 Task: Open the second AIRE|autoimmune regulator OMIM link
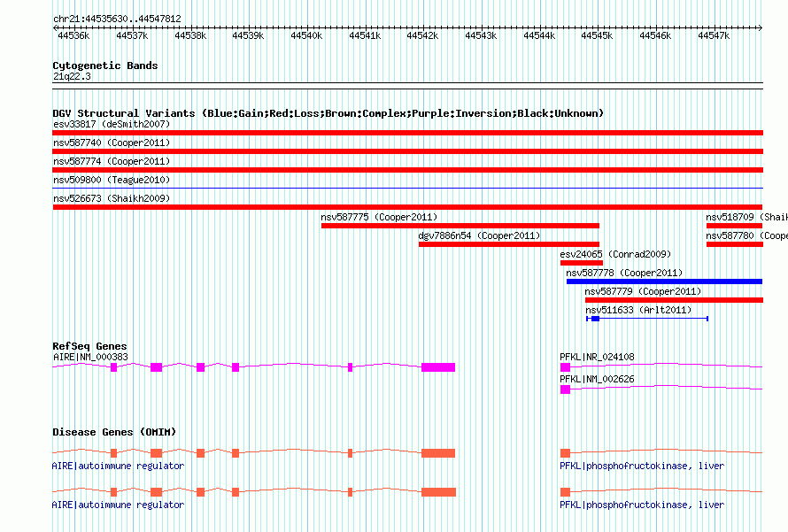[118, 505]
